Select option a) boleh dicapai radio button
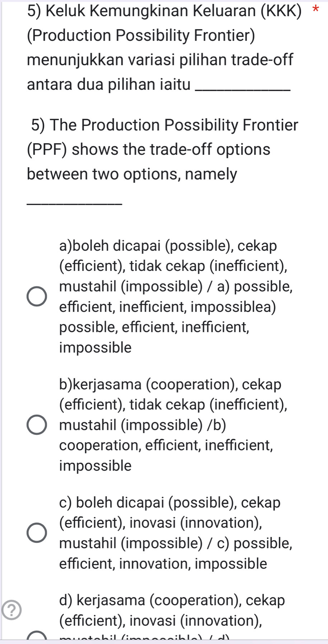The height and width of the screenshot is (644, 328). click(37, 297)
